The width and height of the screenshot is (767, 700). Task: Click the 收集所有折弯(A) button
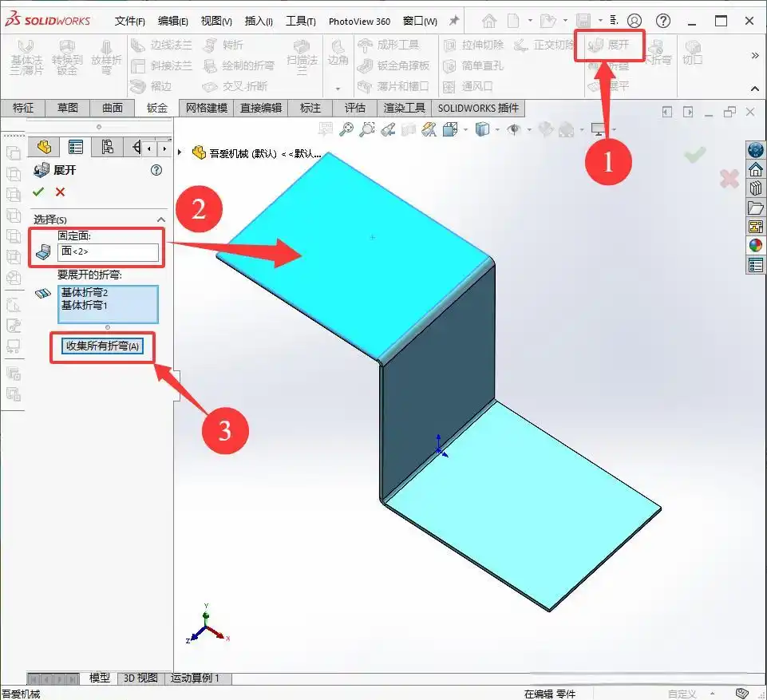[103, 346]
